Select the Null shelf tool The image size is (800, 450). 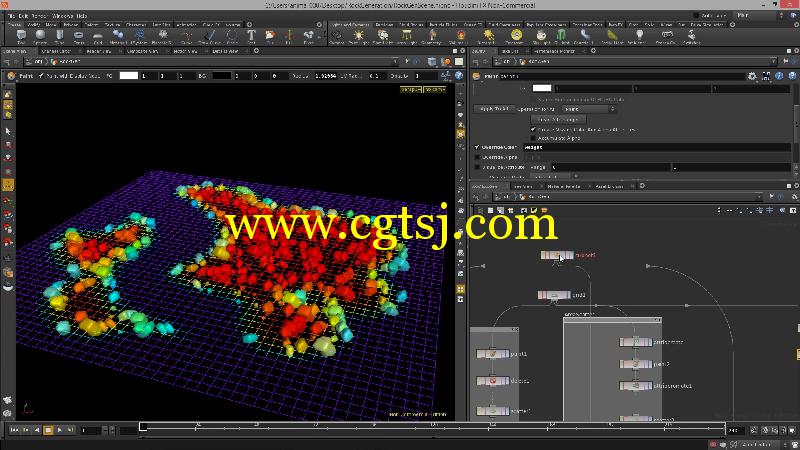[x=289, y=36]
